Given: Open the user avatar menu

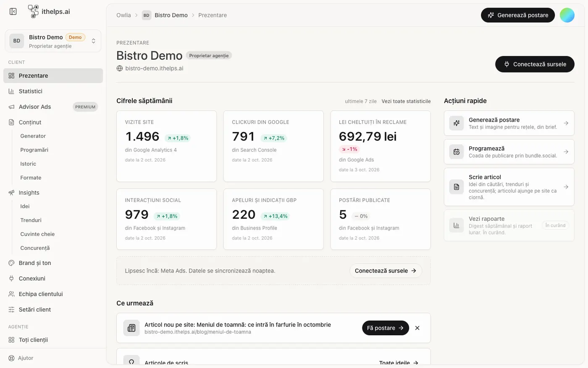Looking at the screenshot, I should pos(567,15).
